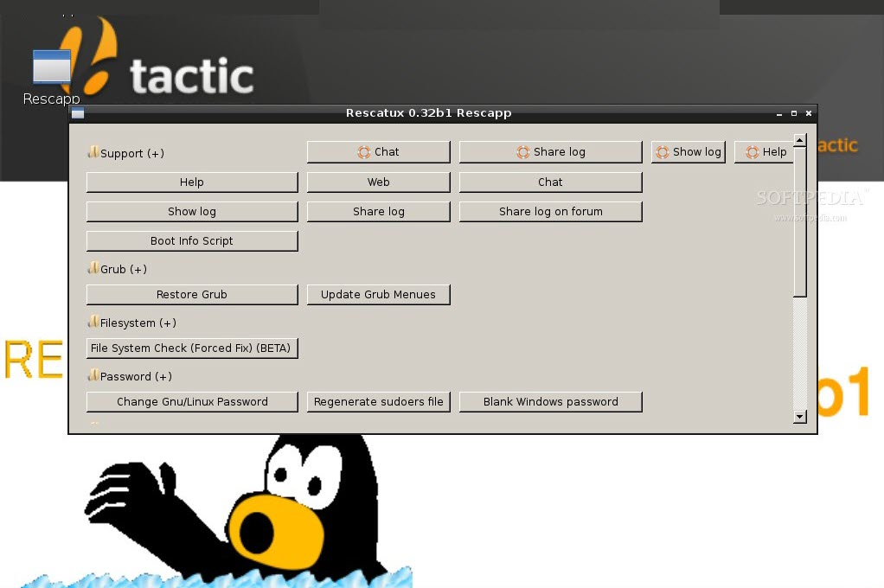Start File System Check (Forced Fix) (BETA)
The width and height of the screenshot is (884, 588).
coord(192,348)
